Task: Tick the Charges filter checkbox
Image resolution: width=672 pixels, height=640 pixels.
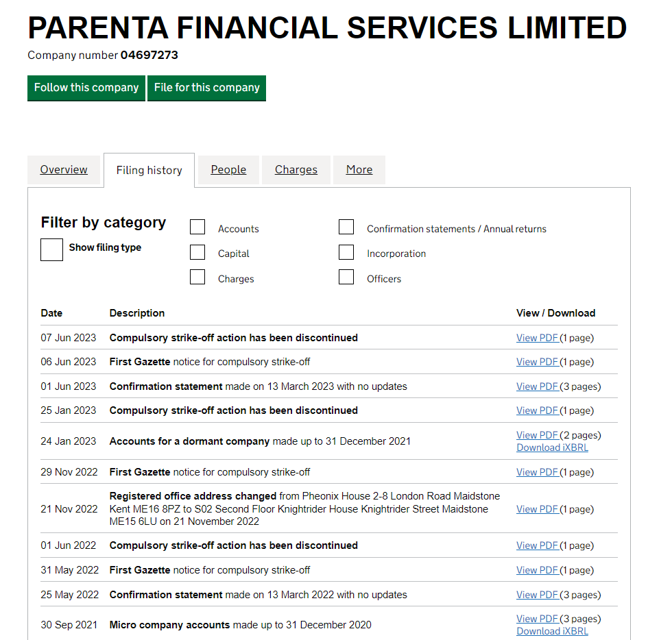Action: pos(197,277)
